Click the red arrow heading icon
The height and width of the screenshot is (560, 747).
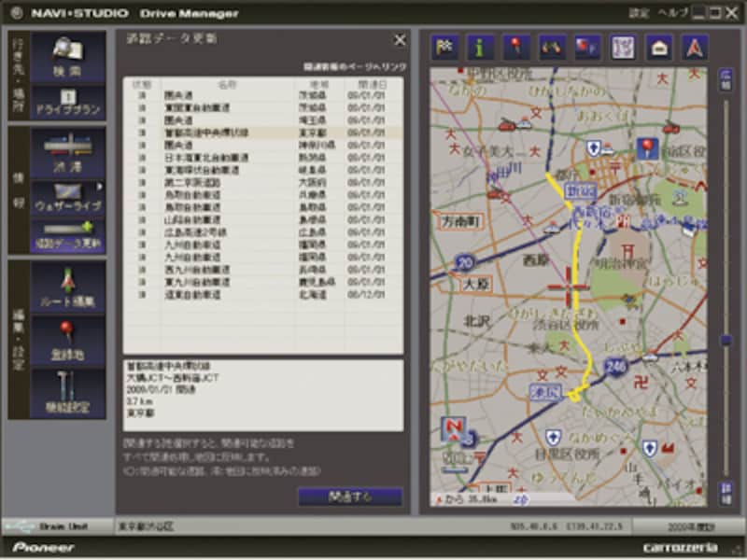coord(695,47)
